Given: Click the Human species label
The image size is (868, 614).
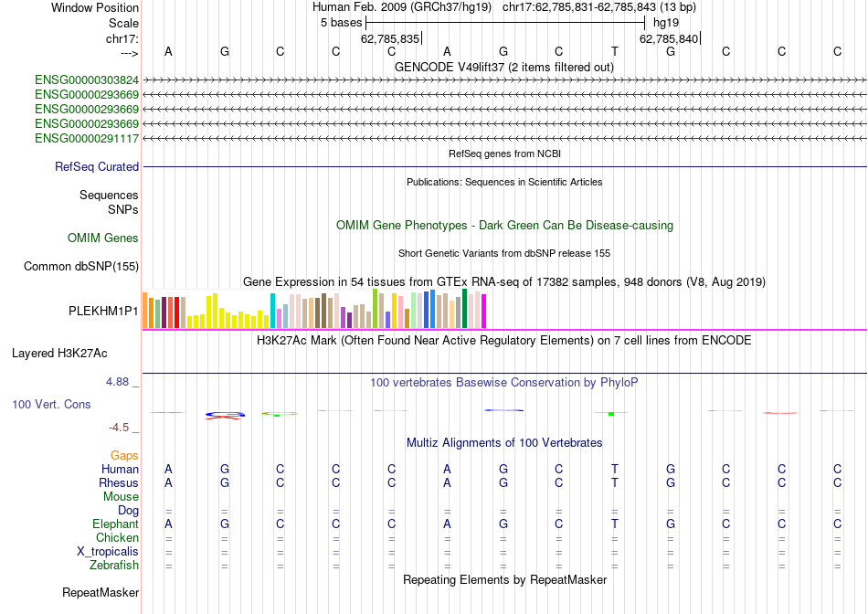Looking at the screenshot, I should pos(120,469).
